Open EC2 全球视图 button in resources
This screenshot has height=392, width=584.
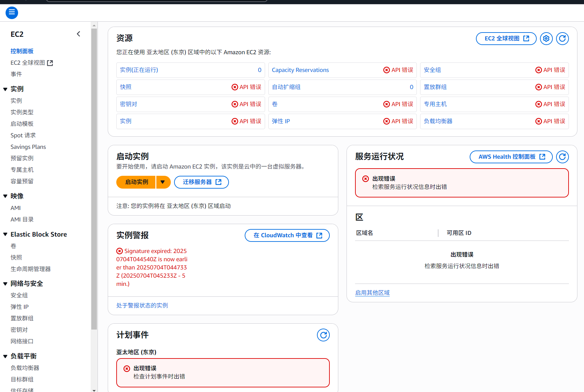pyautogui.click(x=506, y=39)
